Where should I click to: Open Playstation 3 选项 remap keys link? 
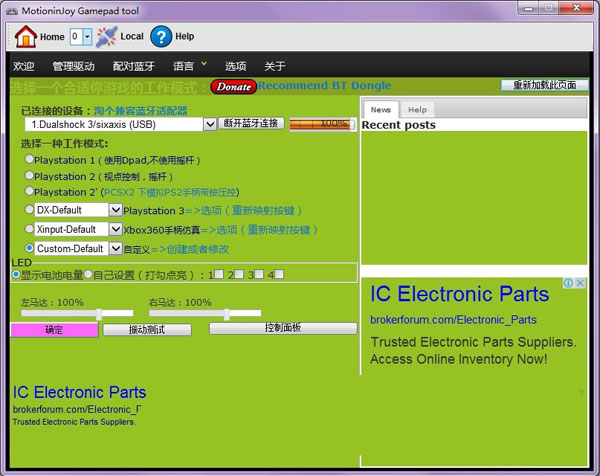pyautogui.click(x=244, y=210)
